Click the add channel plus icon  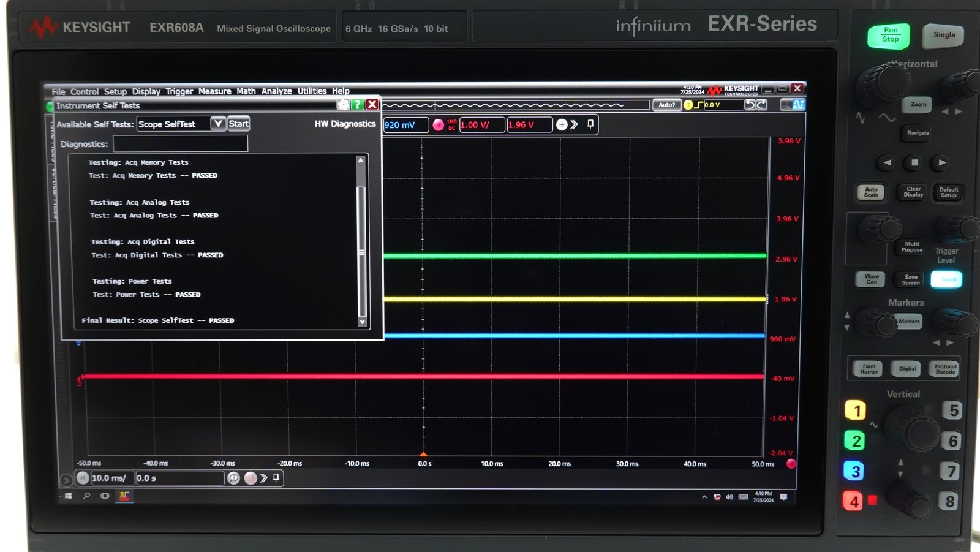562,125
